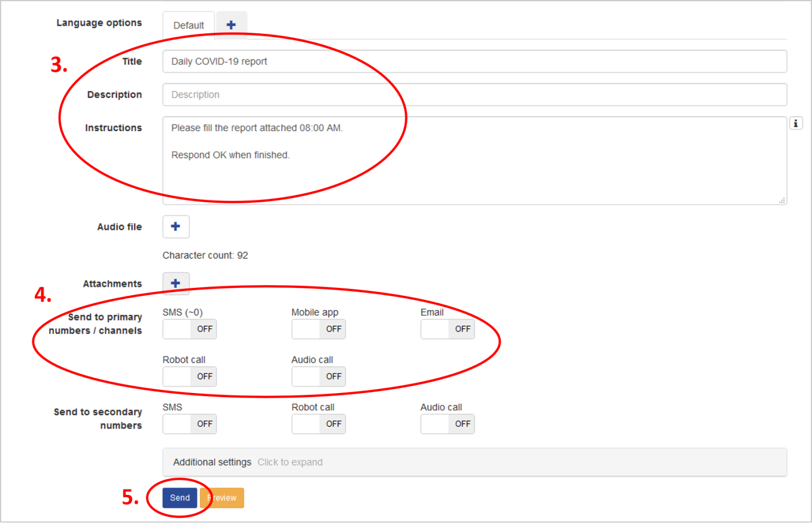Enable Robot call for primary numbers

[189, 376]
